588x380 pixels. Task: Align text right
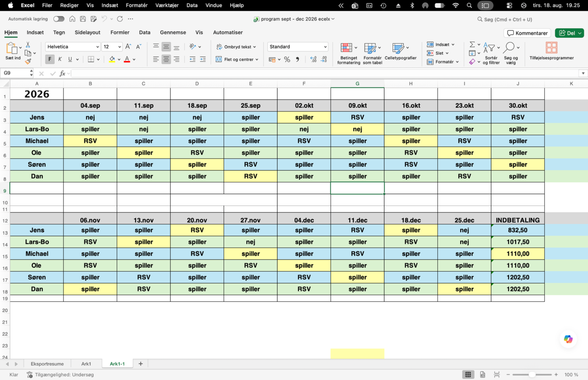(x=176, y=59)
